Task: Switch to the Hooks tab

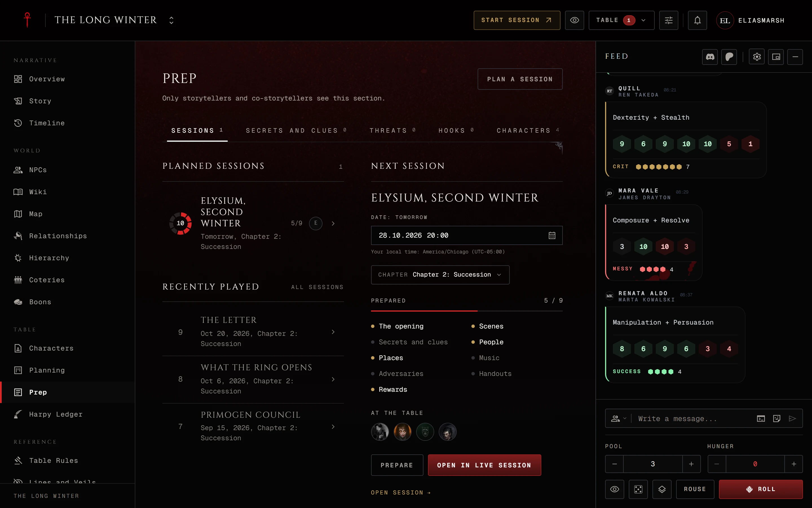Action: [x=456, y=130]
